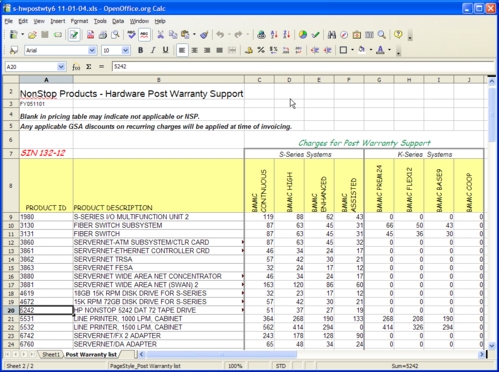Expand the Paste options dropdown arrow
The height and width of the screenshot is (372, 499).
[194, 35]
